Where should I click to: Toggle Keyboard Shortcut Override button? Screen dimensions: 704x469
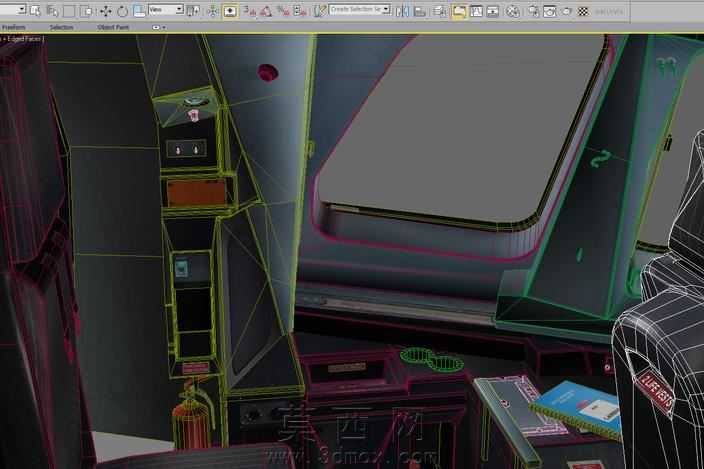[x=230, y=11]
